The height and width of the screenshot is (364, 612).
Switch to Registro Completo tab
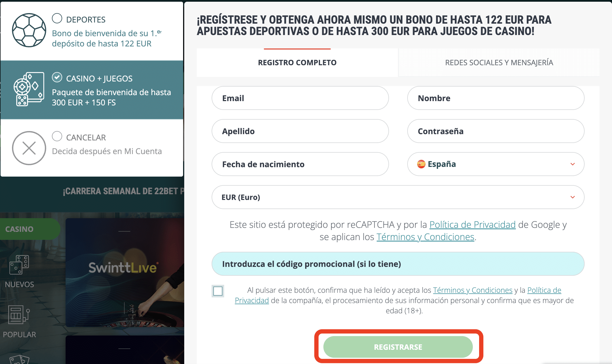pos(297,62)
